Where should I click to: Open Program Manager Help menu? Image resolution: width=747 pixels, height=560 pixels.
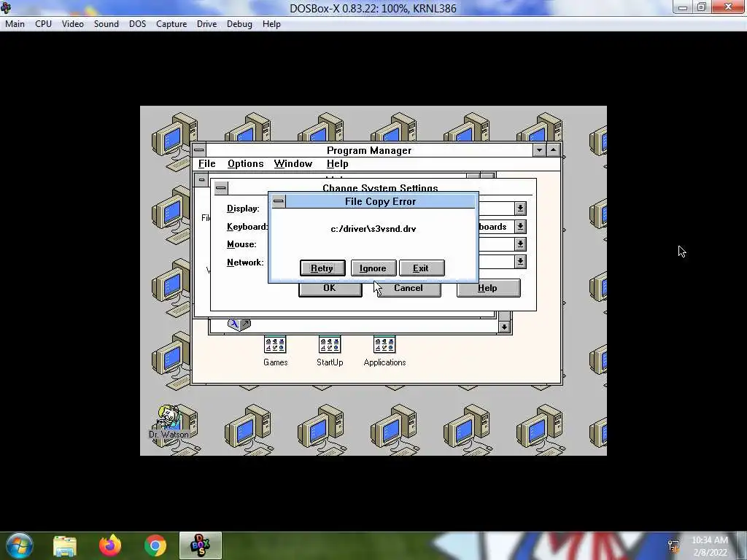(x=337, y=164)
